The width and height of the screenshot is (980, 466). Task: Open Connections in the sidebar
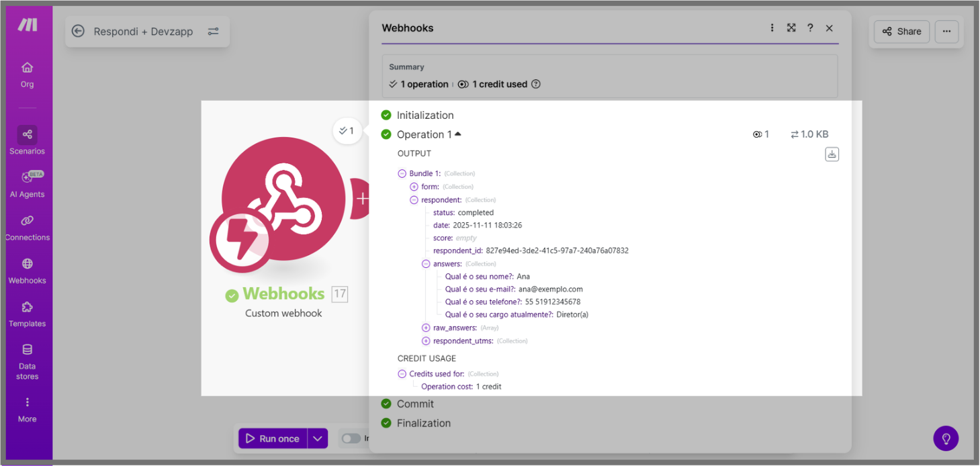tap(27, 228)
